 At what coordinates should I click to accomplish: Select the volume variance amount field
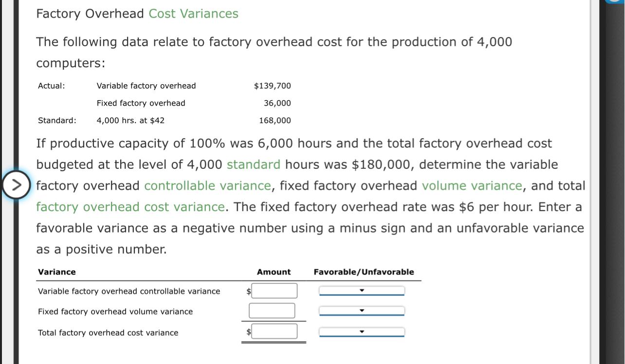272,310
